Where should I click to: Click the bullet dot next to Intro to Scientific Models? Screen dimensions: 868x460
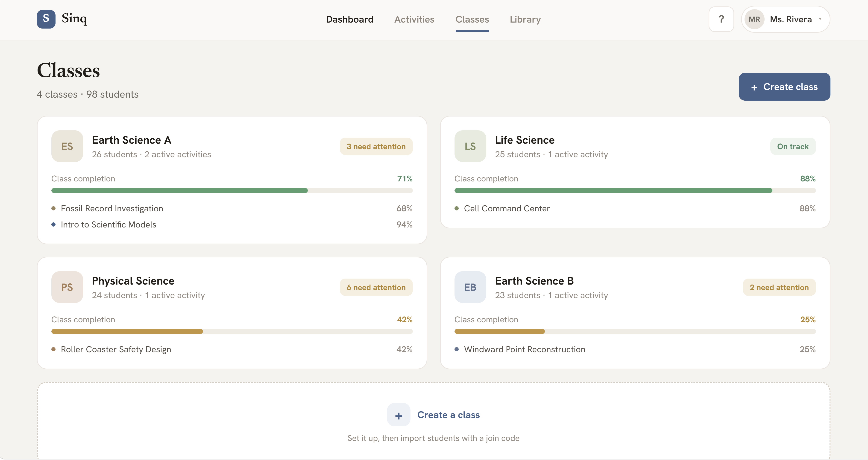pyautogui.click(x=53, y=225)
